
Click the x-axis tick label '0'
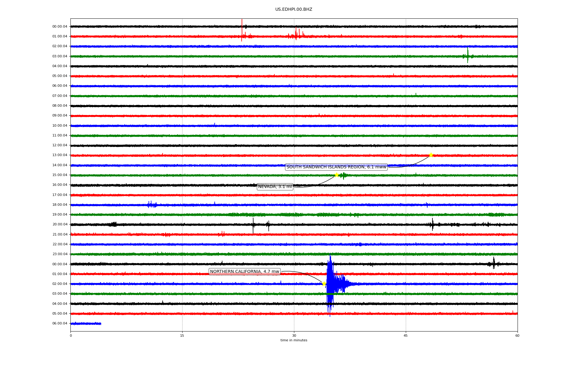coord(71,335)
